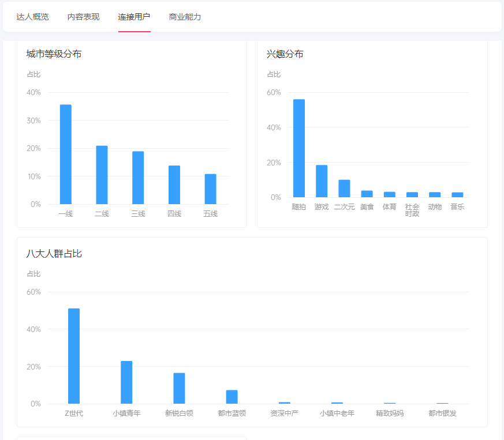
Task: Select the 三线 bar in 城市等级分布
Action: tap(138, 178)
